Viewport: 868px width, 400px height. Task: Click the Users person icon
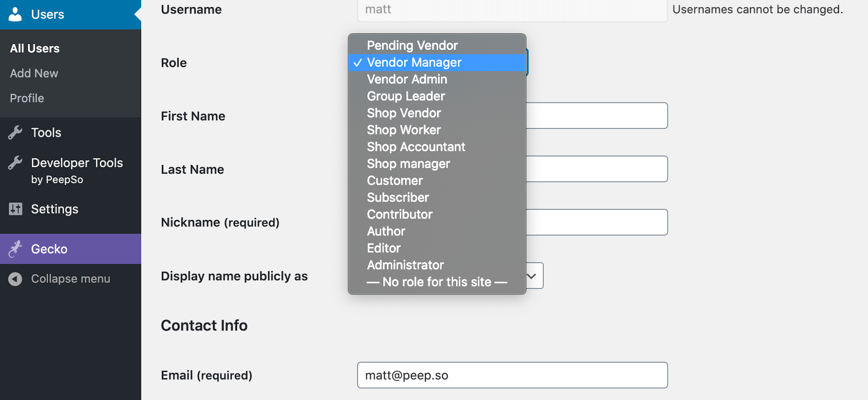pos(15,14)
